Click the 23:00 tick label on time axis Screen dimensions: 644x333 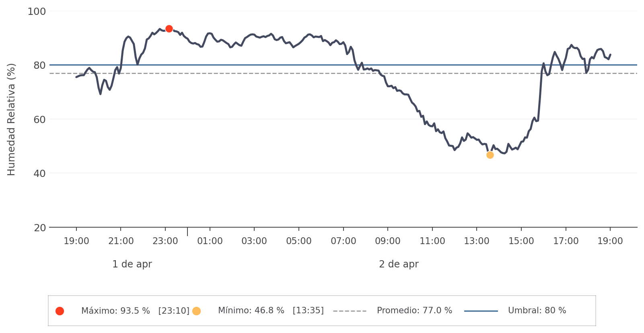[x=165, y=241]
